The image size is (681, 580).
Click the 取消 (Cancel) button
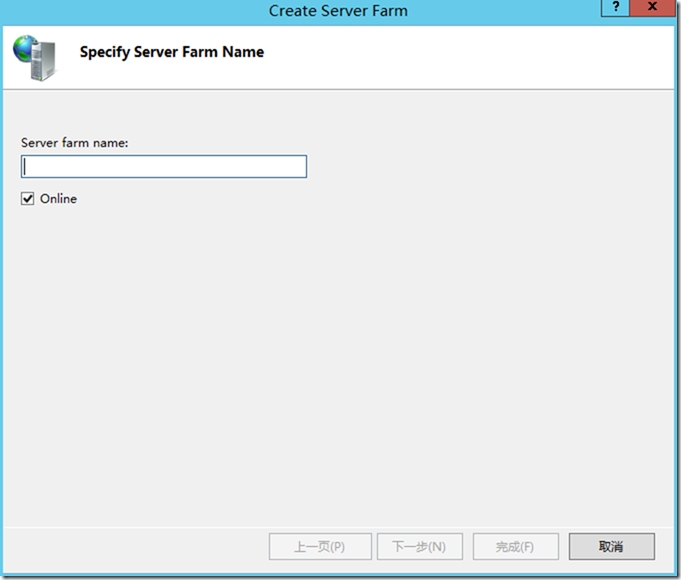click(612, 547)
